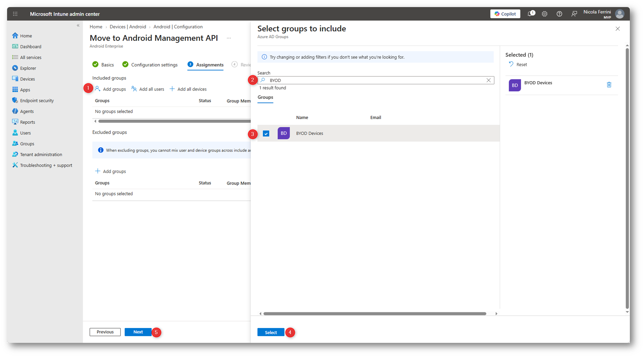
Task: Click the BYOD search input field
Action: click(376, 80)
